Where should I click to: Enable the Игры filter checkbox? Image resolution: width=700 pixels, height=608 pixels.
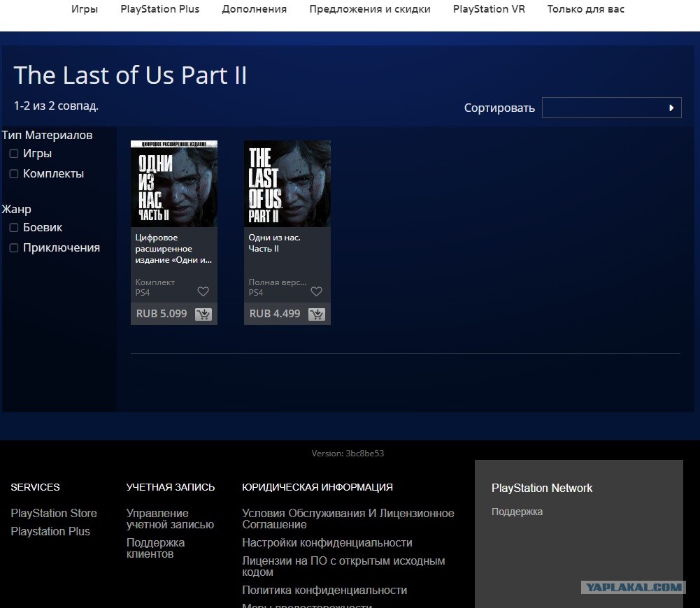14,154
